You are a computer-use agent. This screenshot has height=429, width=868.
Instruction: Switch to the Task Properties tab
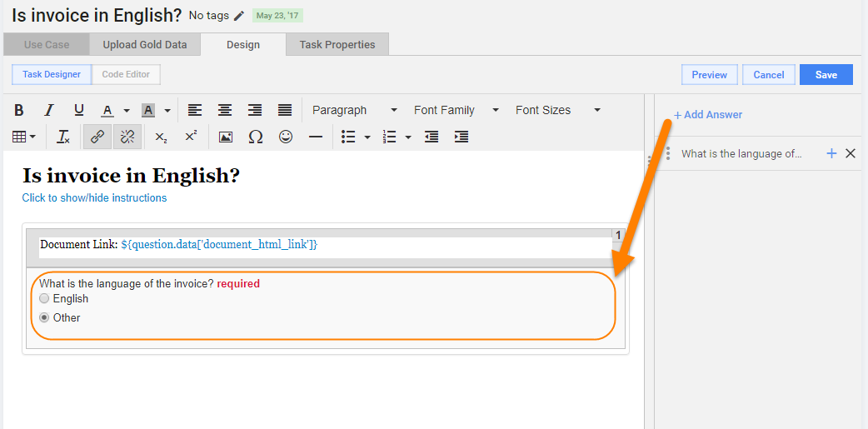[x=337, y=45]
